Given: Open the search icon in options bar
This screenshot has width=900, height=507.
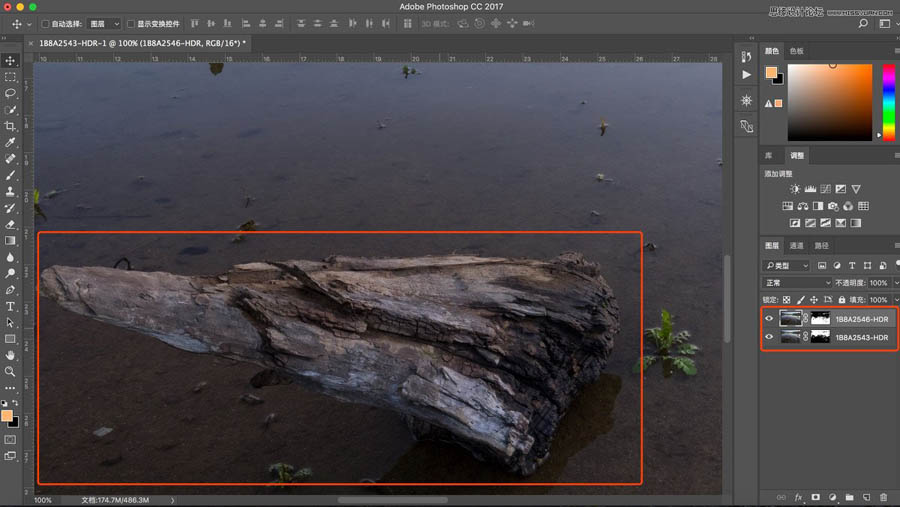Looking at the screenshot, I should [863, 24].
